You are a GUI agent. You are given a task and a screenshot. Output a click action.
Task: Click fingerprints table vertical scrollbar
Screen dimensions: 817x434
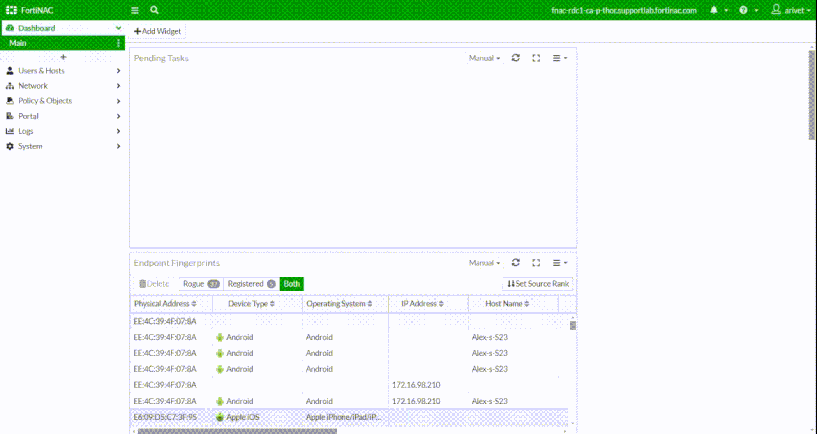coord(573,326)
